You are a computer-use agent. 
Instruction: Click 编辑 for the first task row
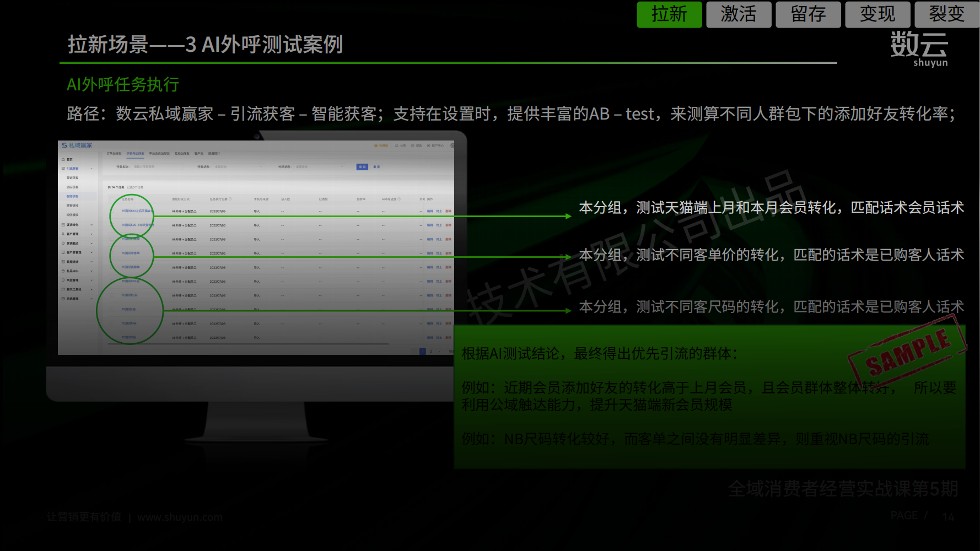430,211
